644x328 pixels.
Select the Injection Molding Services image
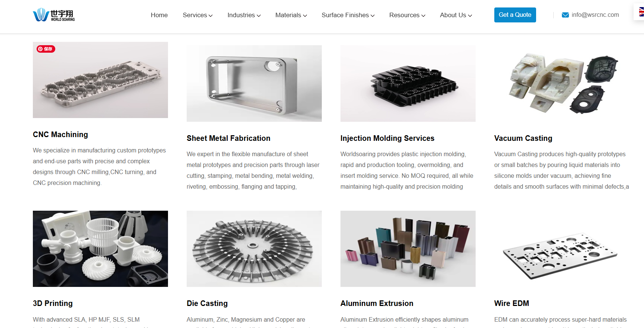click(408, 83)
